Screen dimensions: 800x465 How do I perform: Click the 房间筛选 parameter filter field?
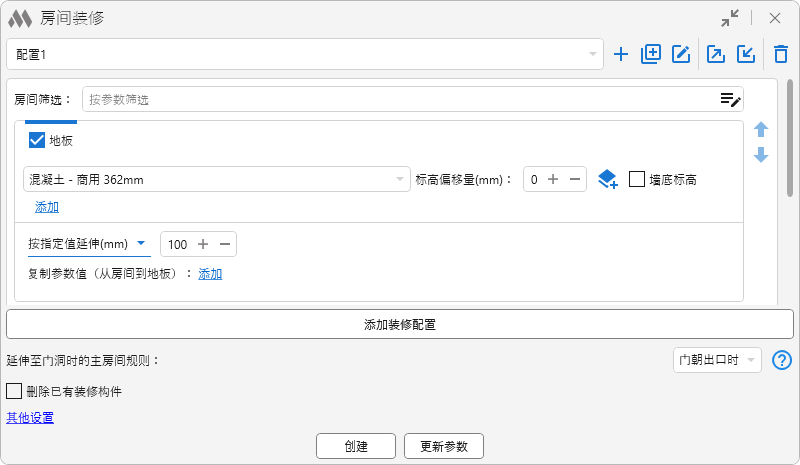[400, 99]
